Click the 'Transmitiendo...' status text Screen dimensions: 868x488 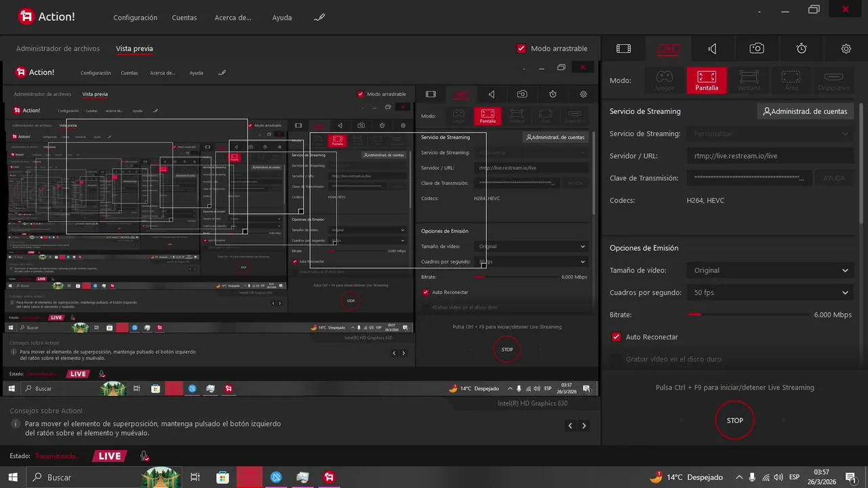point(58,456)
